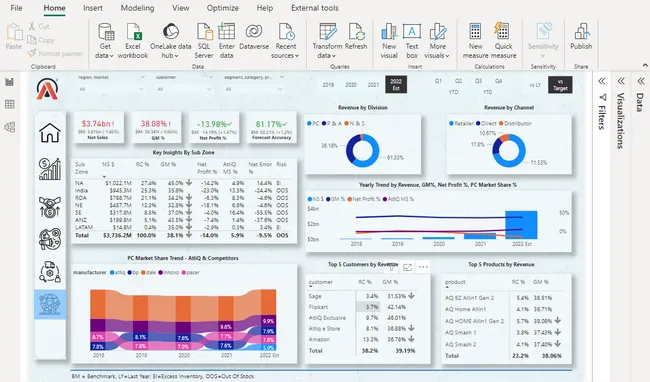This screenshot has width=650, height=382.
Task: Open Transform data editor
Action: coord(327,41)
